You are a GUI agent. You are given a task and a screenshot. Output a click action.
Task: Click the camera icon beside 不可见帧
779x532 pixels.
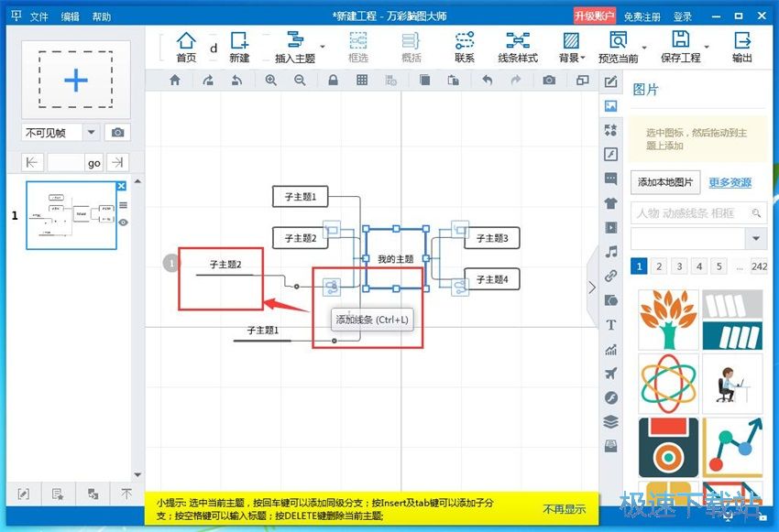pos(117,133)
